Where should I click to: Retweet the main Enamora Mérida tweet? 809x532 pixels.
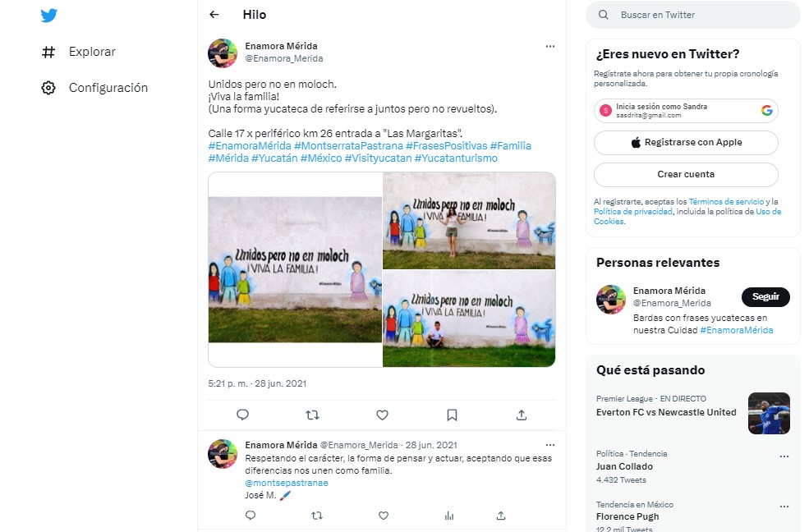pyautogui.click(x=313, y=415)
